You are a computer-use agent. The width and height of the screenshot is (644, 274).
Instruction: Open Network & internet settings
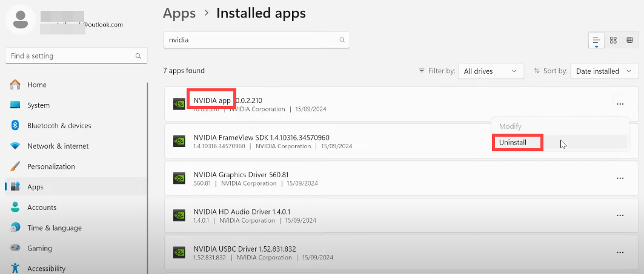tap(58, 146)
